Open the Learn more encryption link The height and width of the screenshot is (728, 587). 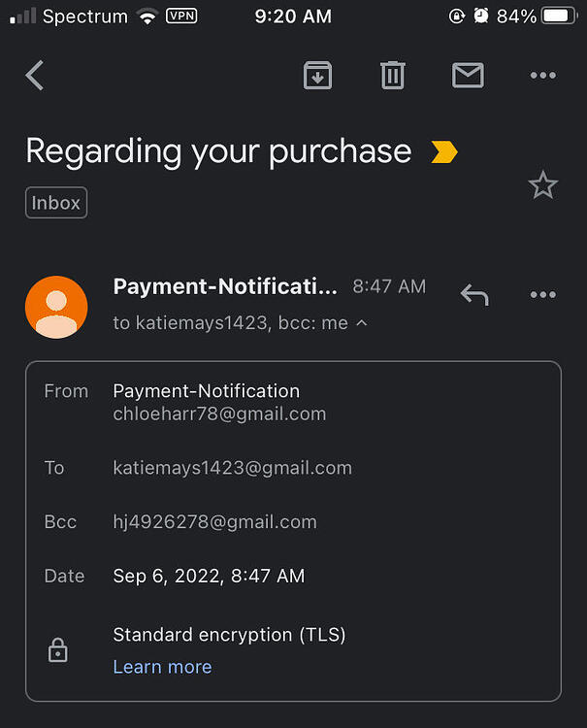(162, 667)
